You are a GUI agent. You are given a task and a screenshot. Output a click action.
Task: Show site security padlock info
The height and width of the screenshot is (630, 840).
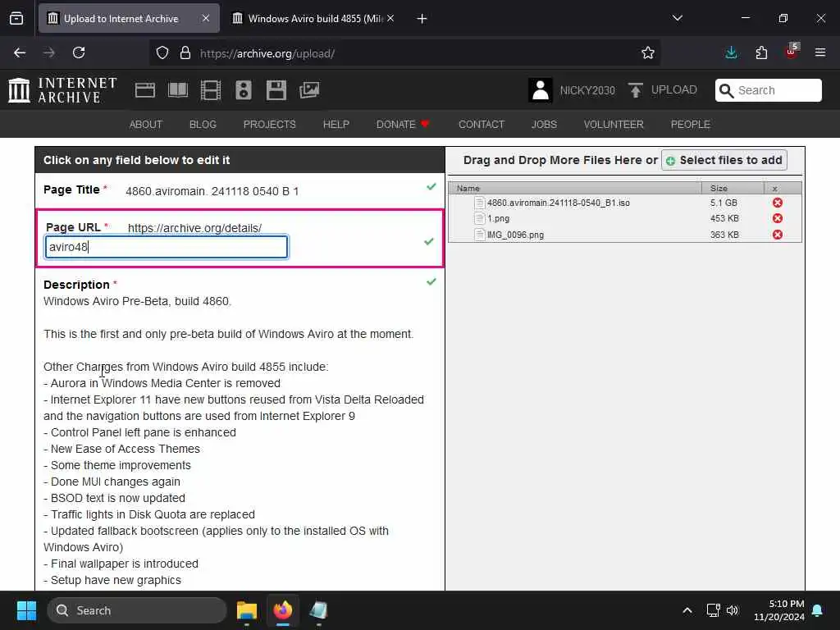[185, 52]
